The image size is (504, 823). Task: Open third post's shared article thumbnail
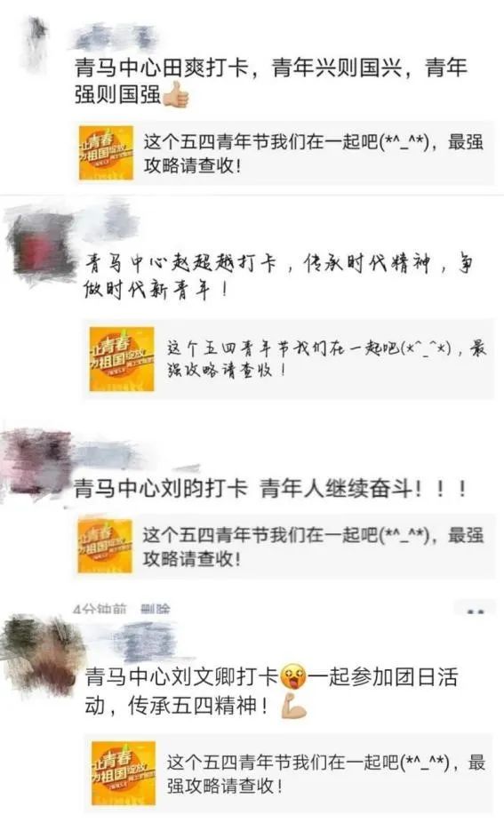105,545
